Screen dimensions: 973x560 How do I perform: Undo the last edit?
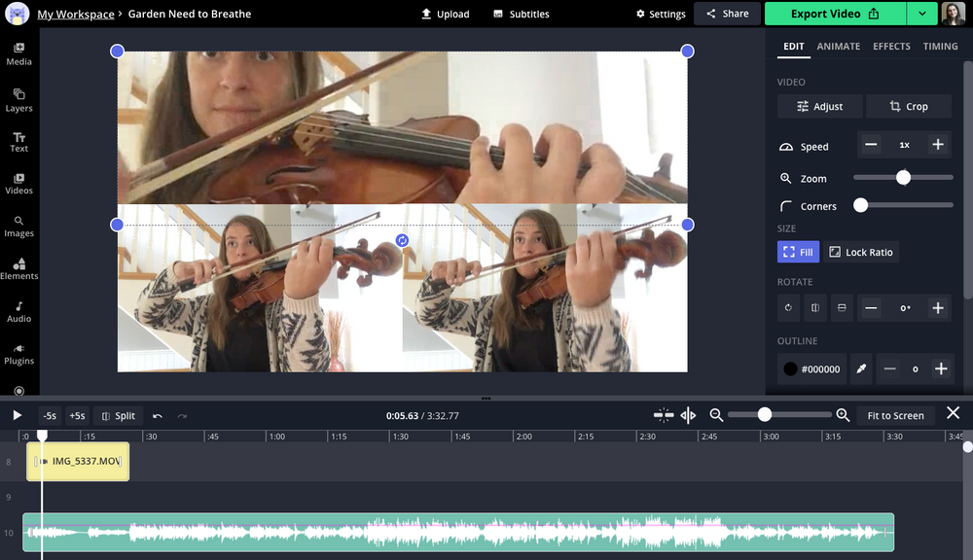pos(156,415)
